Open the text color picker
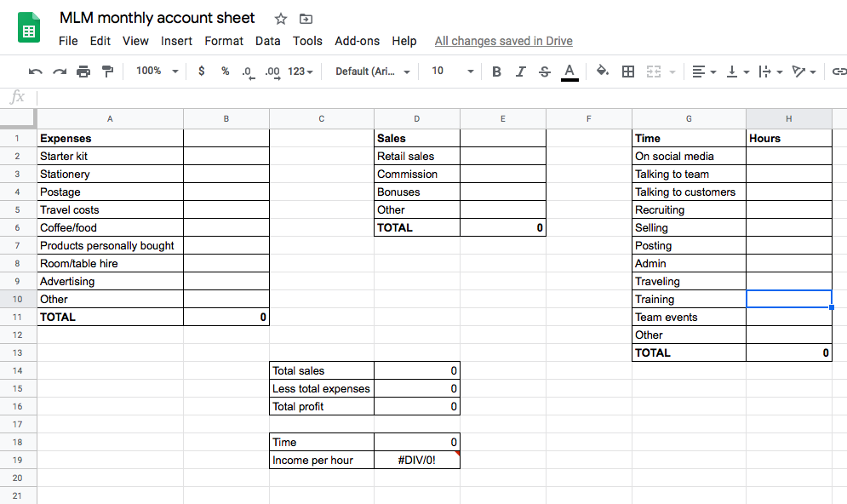 569,72
